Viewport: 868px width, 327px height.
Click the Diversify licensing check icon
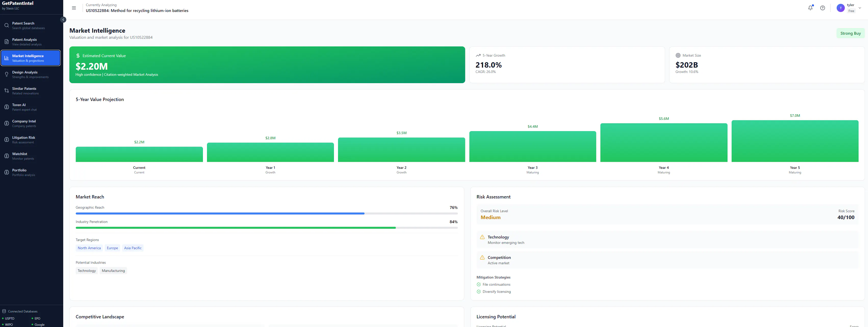tap(478, 292)
